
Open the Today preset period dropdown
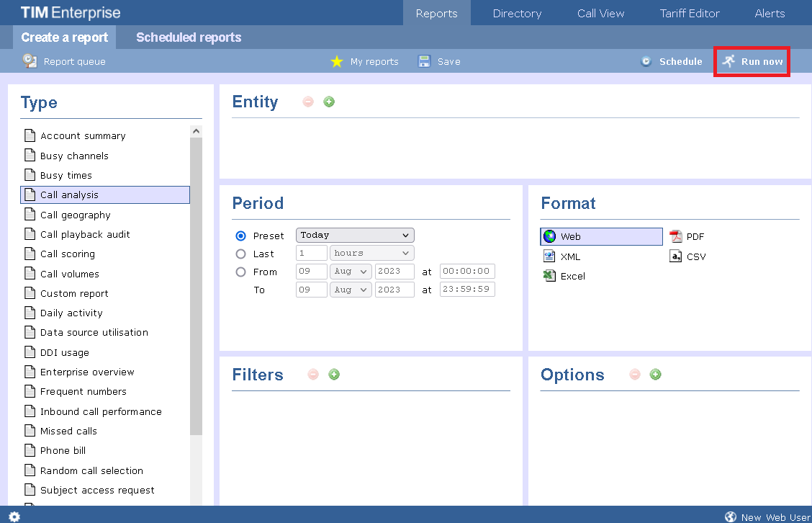(355, 235)
